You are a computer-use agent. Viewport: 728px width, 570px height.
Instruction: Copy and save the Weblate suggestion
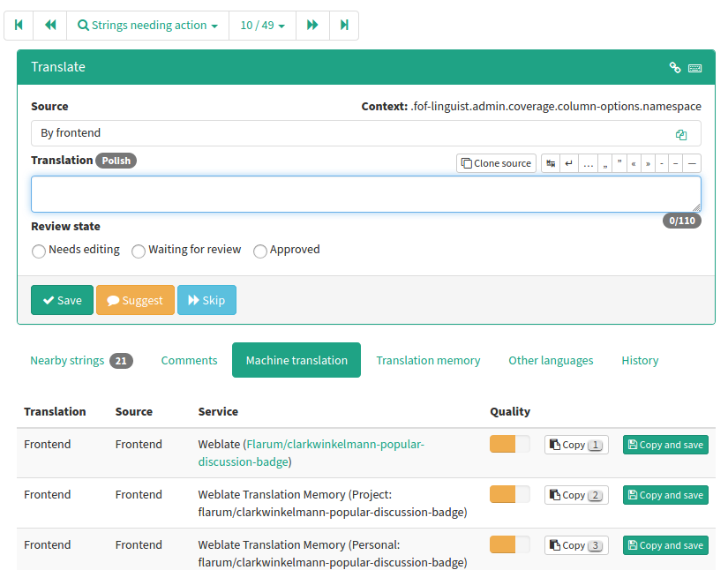tap(665, 445)
